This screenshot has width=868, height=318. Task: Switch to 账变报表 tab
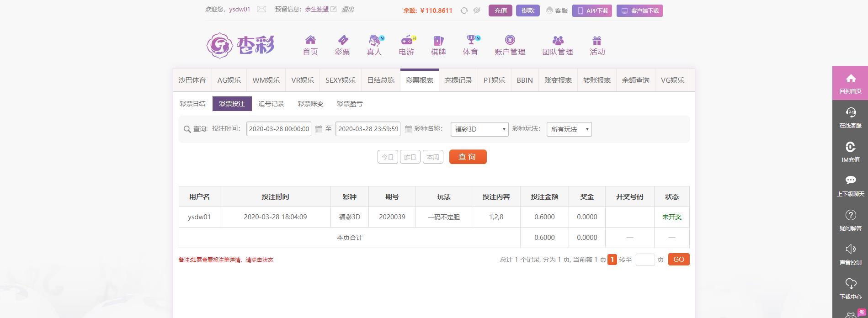pos(558,80)
